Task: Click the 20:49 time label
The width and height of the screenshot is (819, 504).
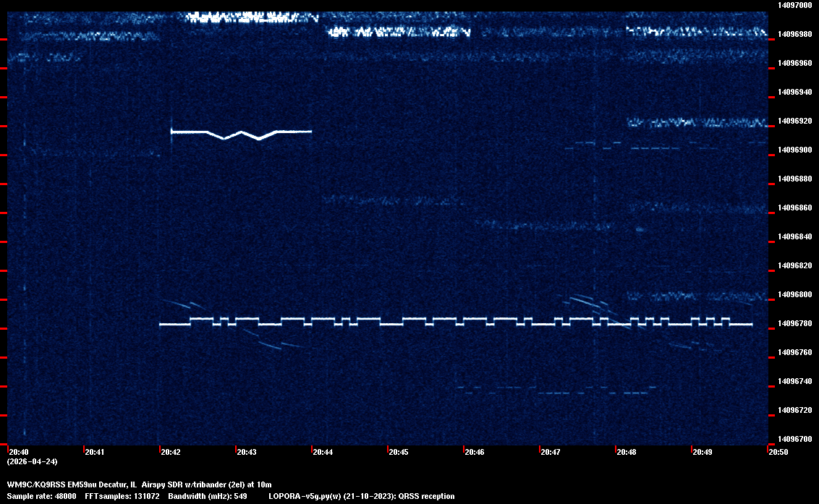Action: [x=703, y=452]
